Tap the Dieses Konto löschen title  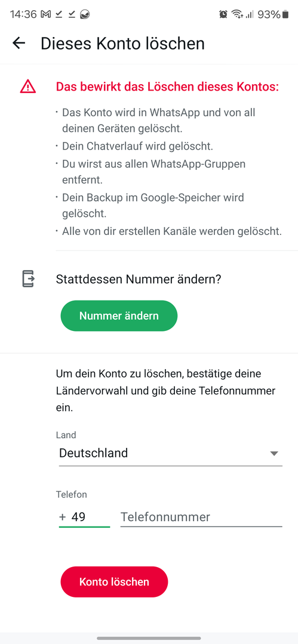(122, 43)
